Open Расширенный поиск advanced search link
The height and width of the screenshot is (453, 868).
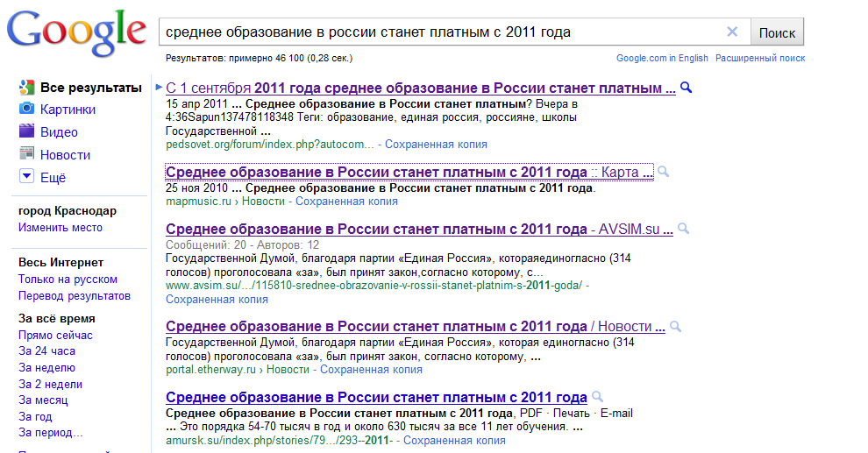(760, 59)
